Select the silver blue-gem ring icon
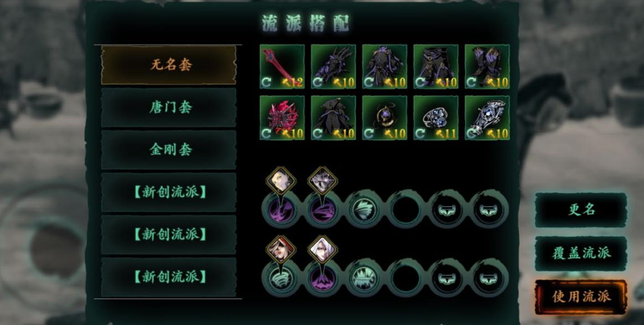The width and height of the screenshot is (644, 325). pyautogui.click(x=436, y=118)
